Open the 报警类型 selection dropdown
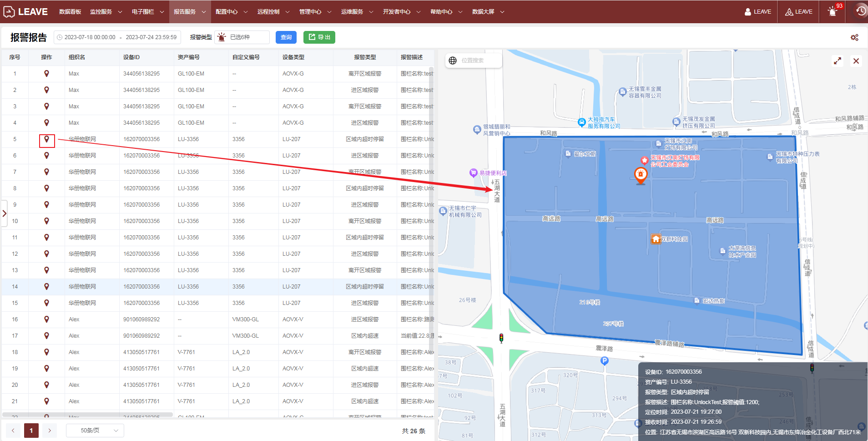The height and width of the screenshot is (441, 868). 243,37
